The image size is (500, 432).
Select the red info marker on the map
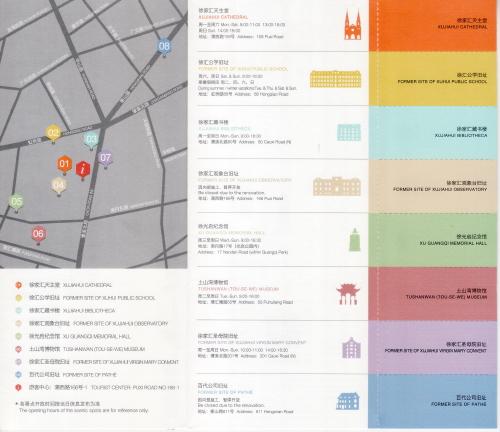[83, 170]
